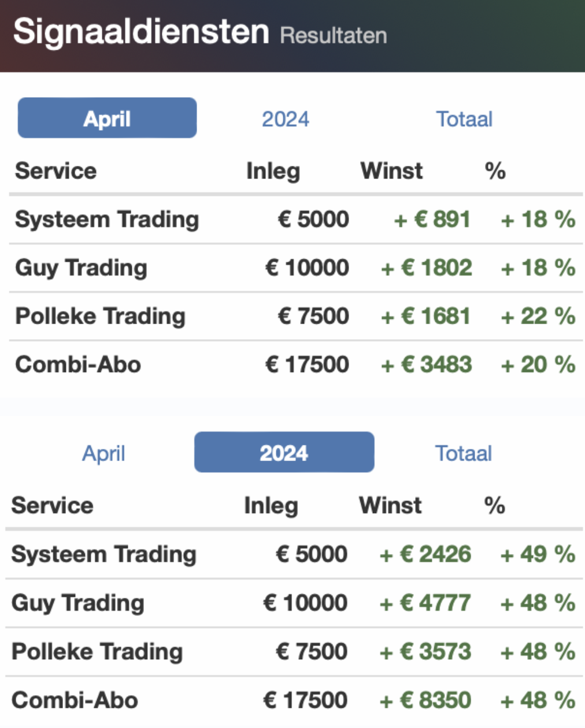Image resolution: width=585 pixels, height=728 pixels.
Task: Click the + € 3483 profit value
Action: tap(427, 365)
